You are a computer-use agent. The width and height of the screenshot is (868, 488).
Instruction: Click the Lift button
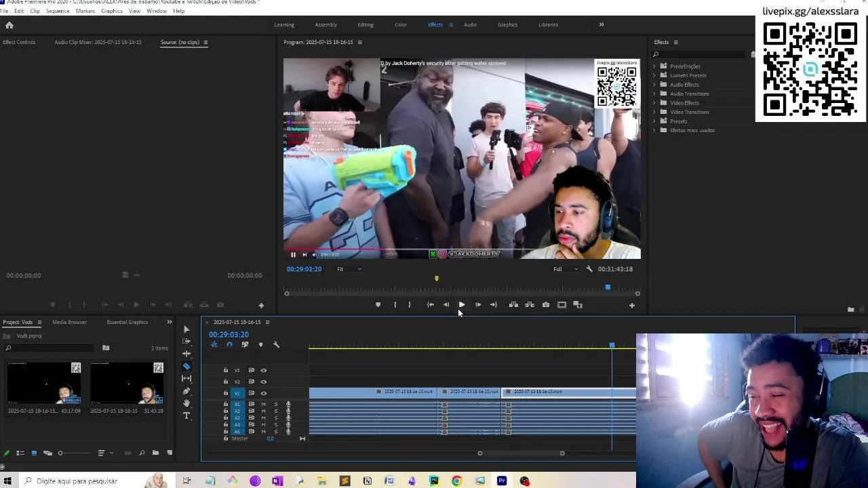tap(513, 305)
